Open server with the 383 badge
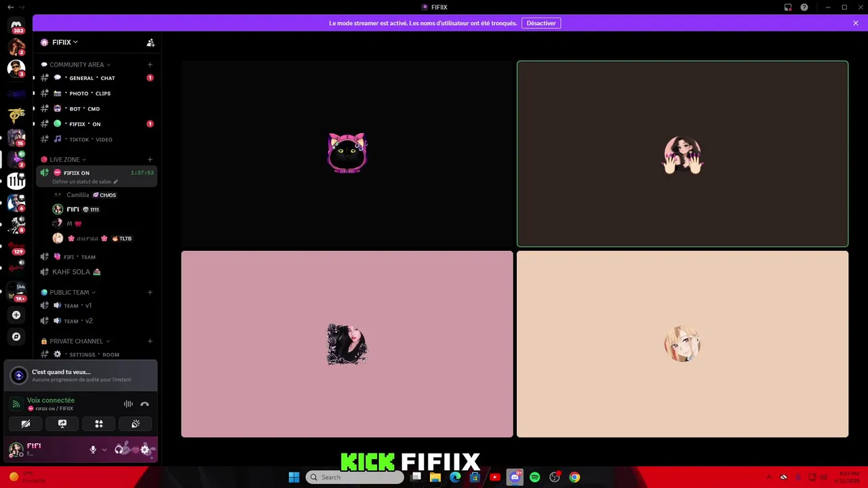 point(16,25)
